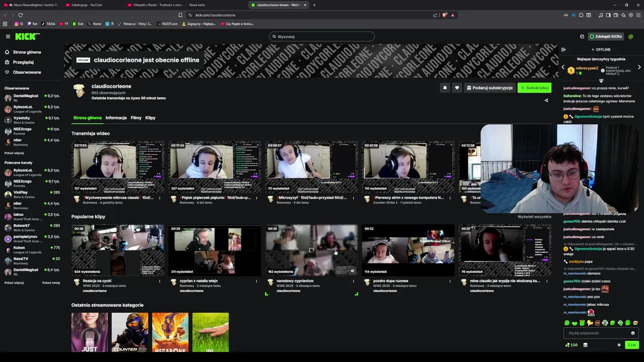Image resolution: width=644 pixels, height=362 pixels.
Task: Collapse recommended channels with Pokaż mniej
Action: coord(51,283)
